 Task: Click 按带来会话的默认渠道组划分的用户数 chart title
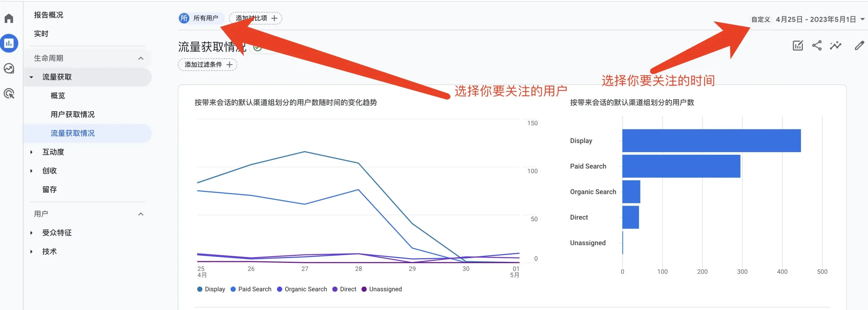point(632,102)
